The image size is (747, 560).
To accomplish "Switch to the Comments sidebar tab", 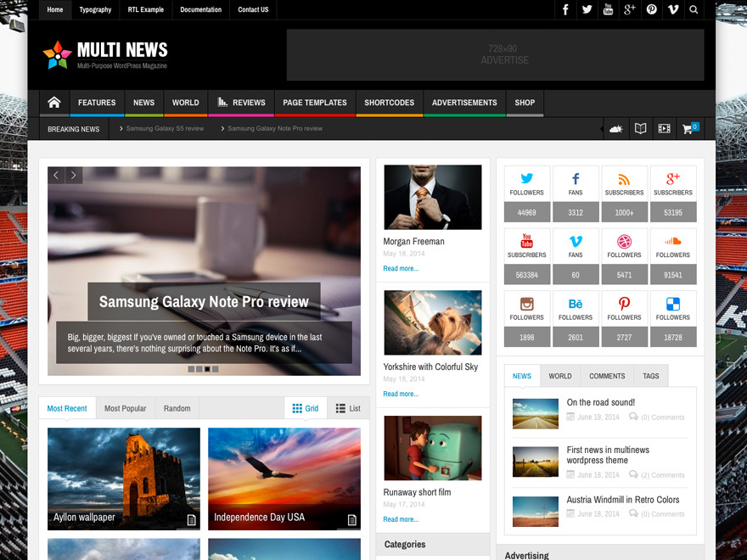I will click(x=607, y=376).
